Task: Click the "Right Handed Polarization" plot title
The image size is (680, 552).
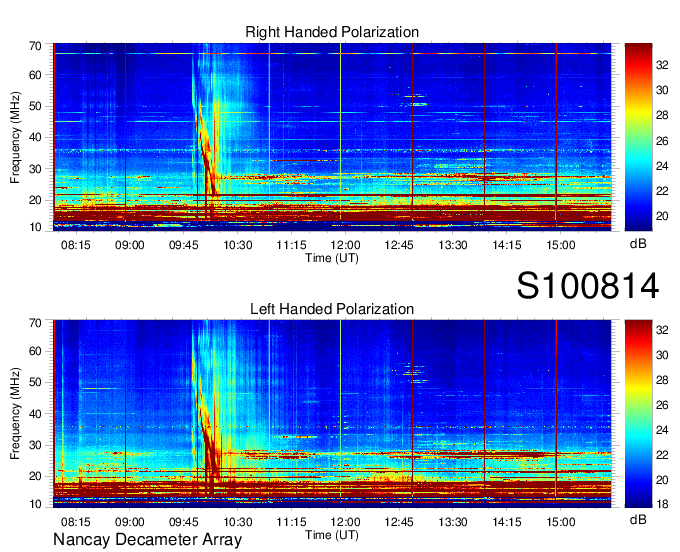Action: pyautogui.click(x=332, y=32)
